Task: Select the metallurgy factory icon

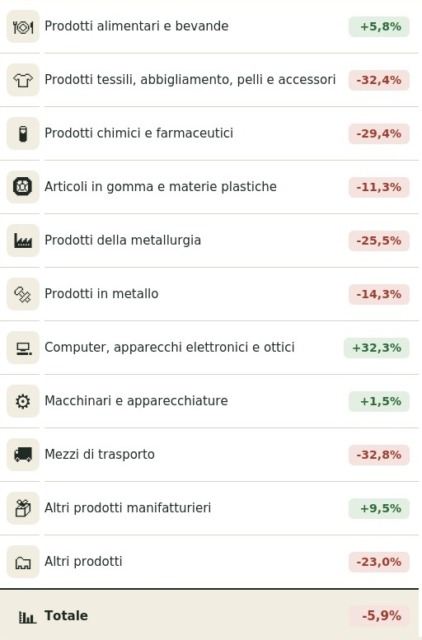Action: click(23, 241)
